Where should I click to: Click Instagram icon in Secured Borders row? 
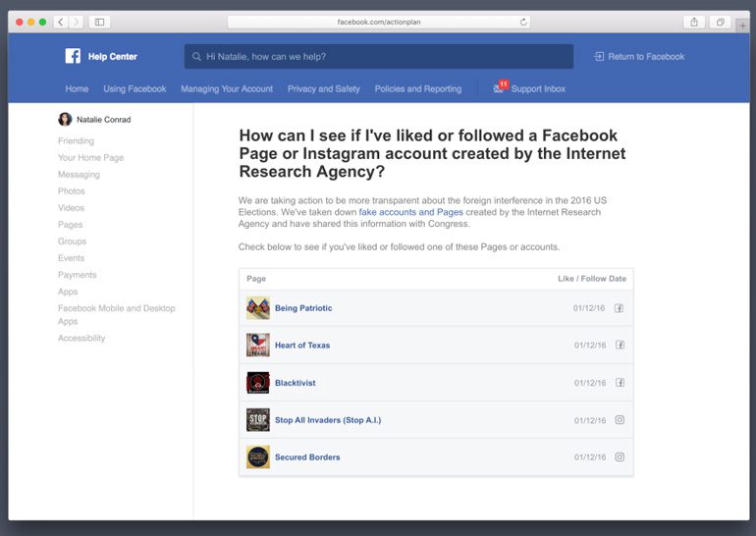(621, 456)
